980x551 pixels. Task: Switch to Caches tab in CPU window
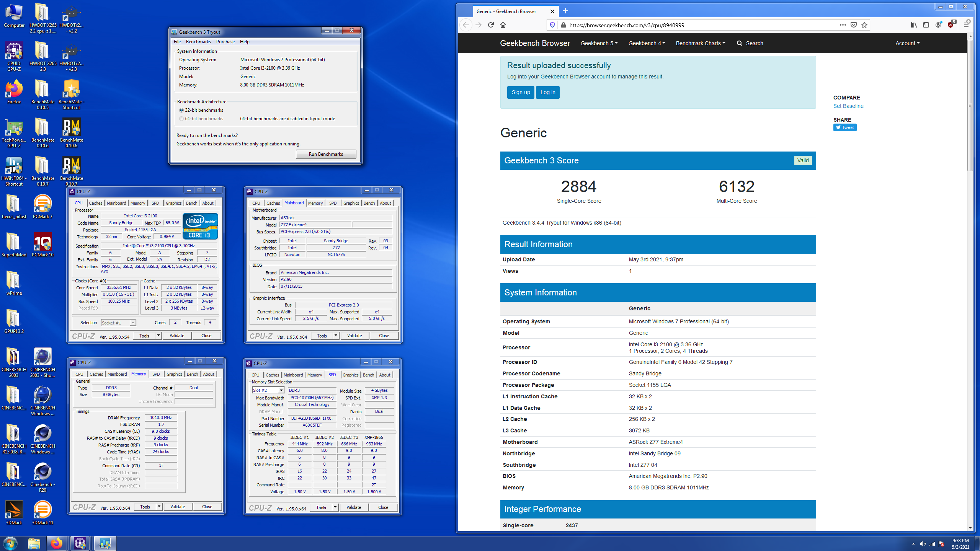click(x=95, y=203)
